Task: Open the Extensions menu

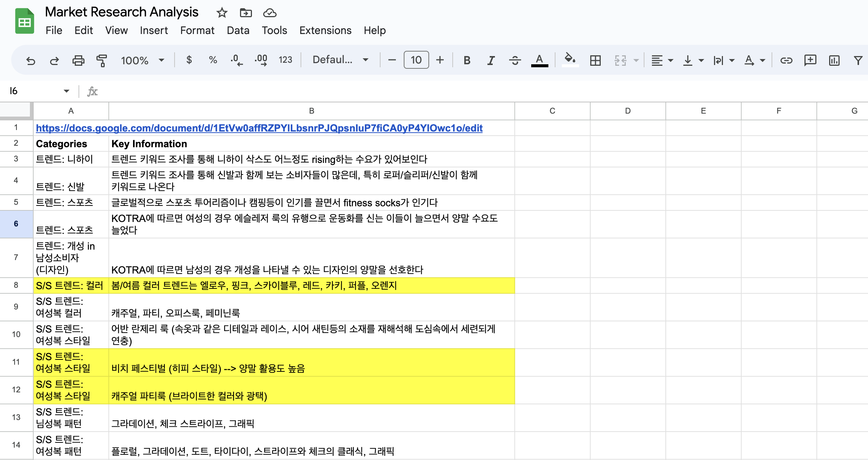Action: click(325, 30)
